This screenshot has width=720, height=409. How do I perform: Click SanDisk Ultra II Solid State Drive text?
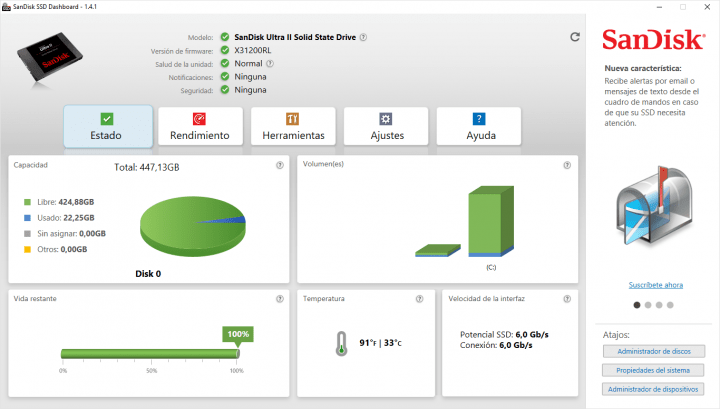coord(295,37)
